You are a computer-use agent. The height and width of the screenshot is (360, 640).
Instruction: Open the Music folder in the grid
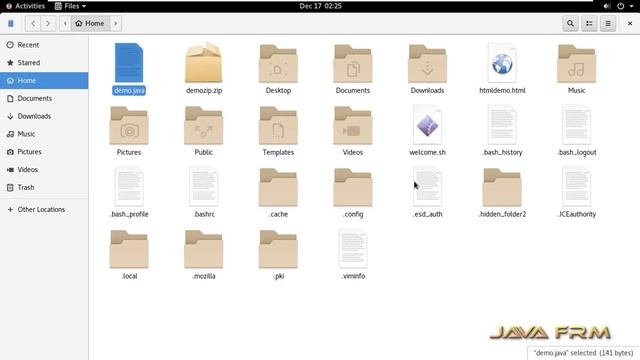576,64
